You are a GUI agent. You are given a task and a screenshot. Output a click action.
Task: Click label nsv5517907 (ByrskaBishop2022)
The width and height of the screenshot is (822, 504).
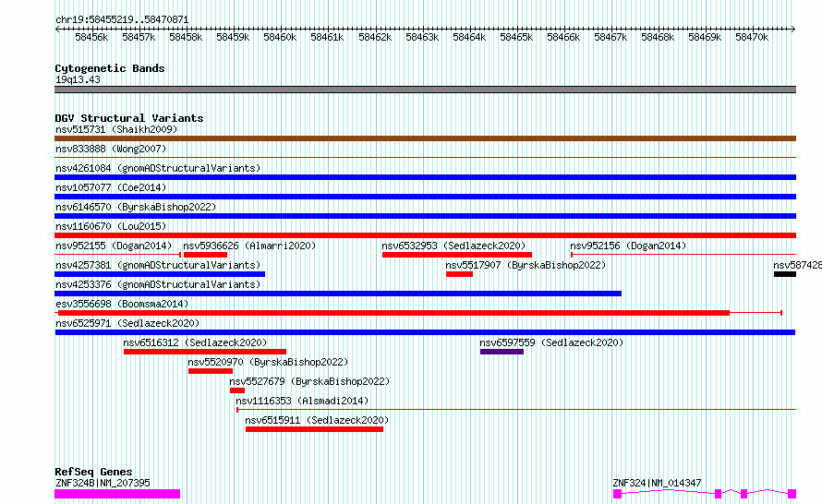click(x=526, y=265)
